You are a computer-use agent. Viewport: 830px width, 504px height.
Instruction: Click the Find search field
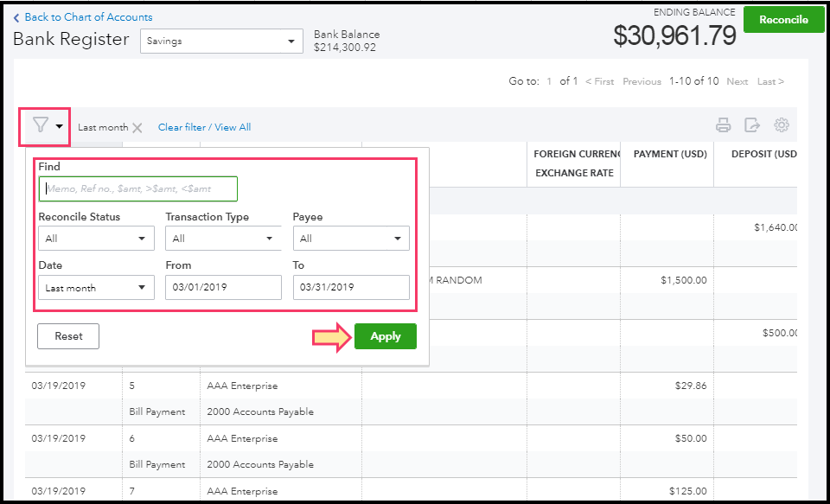click(x=138, y=188)
